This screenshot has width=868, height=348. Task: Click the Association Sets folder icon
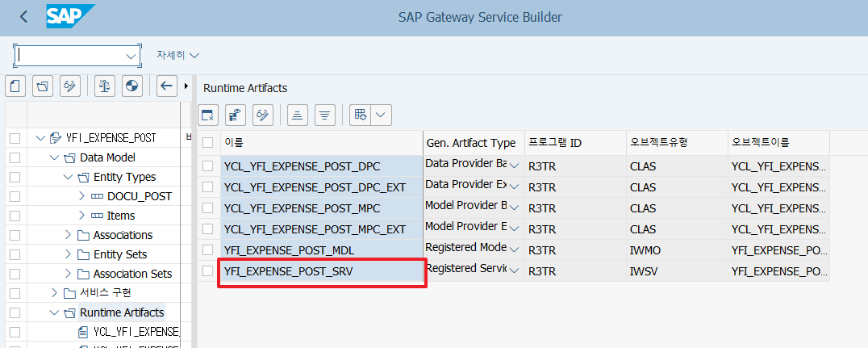click(83, 275)
